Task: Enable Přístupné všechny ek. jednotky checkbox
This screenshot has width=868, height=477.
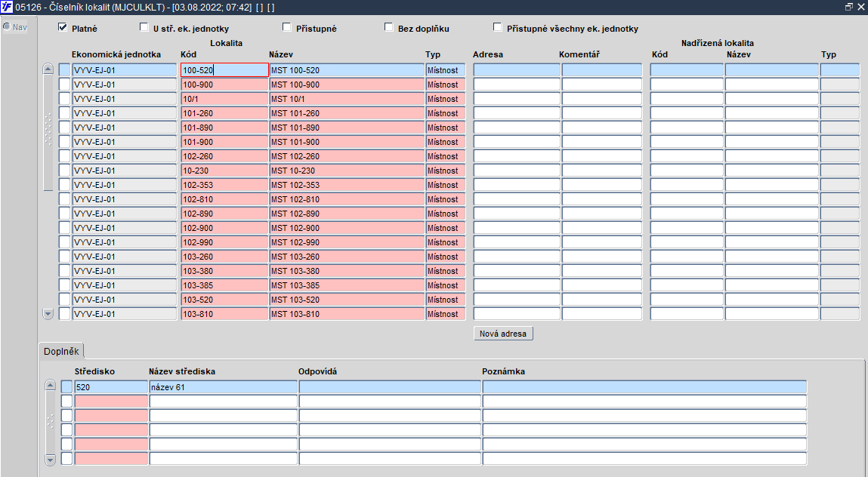Action: [x=498, y=27]
